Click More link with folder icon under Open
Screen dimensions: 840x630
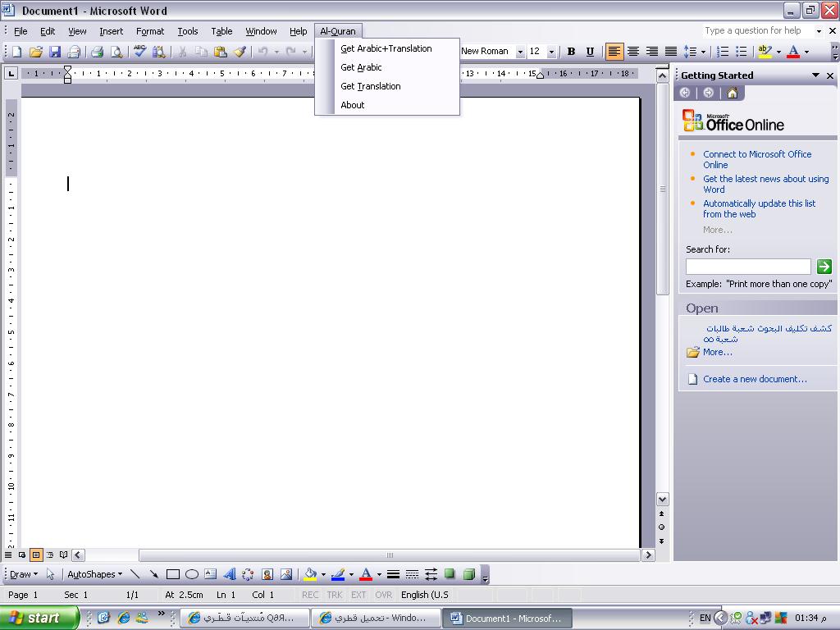coord(717,352)
